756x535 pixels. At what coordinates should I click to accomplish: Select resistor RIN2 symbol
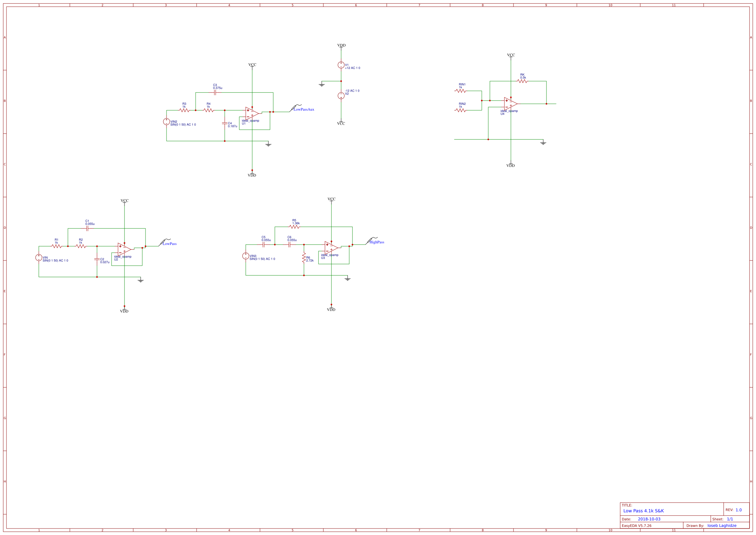click(461, 110)
